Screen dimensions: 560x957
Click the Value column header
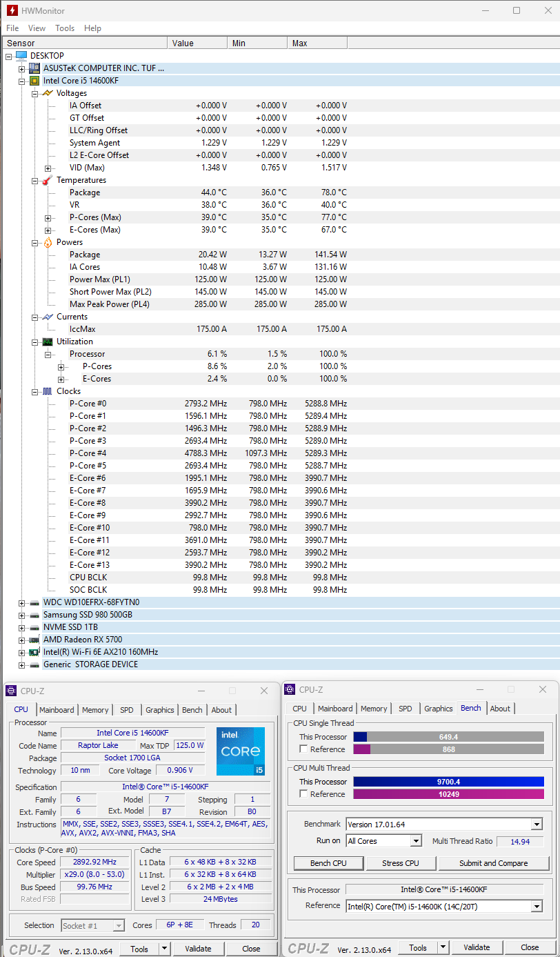(x=197, y=43)
